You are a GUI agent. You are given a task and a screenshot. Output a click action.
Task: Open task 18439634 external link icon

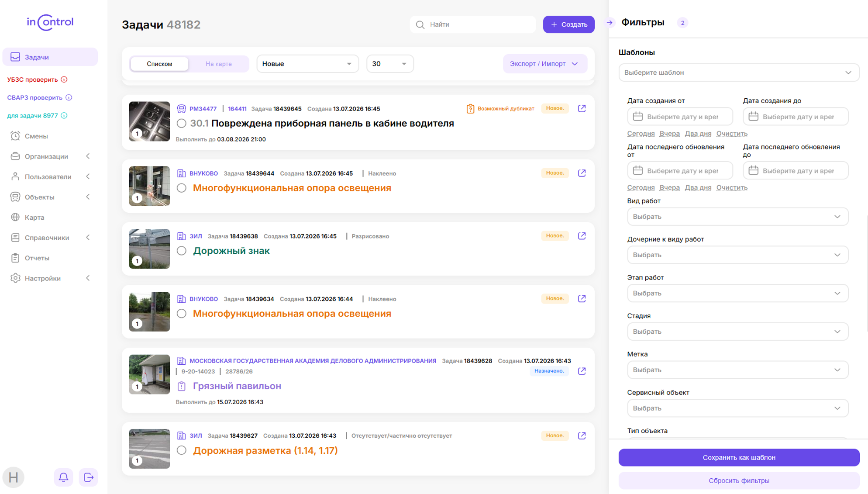[x=582, y=299]
